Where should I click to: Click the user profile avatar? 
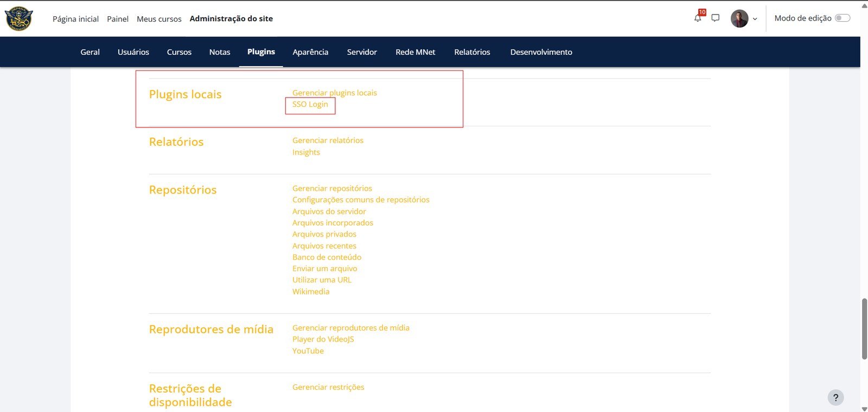point(739,18)
